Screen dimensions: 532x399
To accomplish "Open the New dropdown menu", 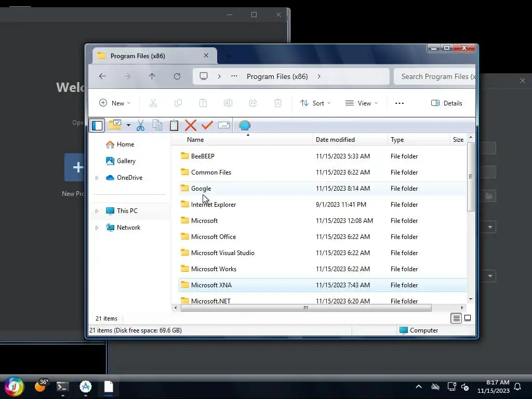I will point(115,103).
